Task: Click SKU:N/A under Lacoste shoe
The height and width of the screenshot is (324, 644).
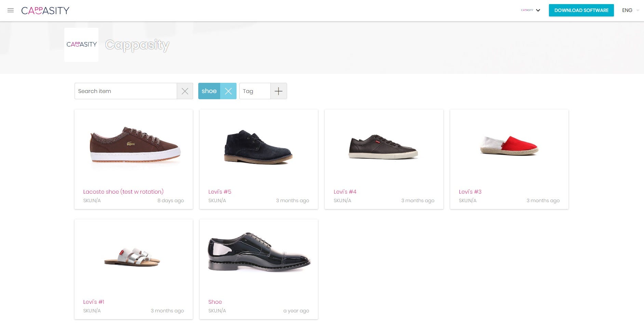Action: [92, 200]
